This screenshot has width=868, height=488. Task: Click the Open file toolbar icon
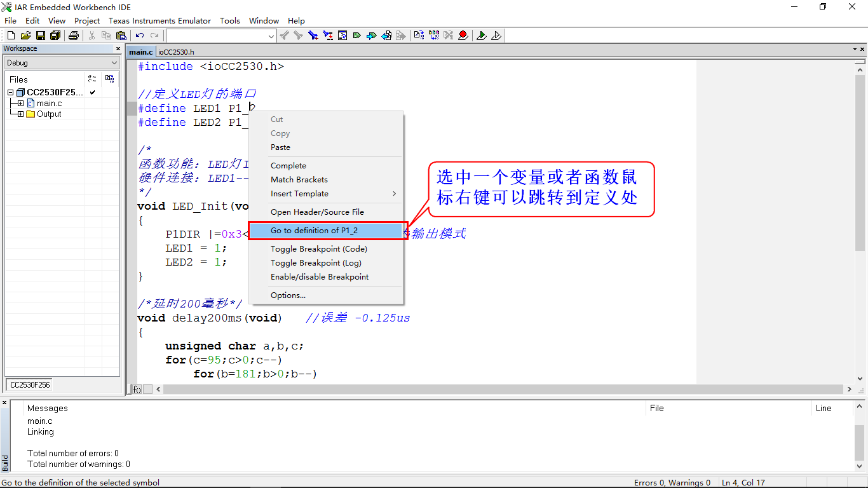pyautogui.click(x=26, y=36)
